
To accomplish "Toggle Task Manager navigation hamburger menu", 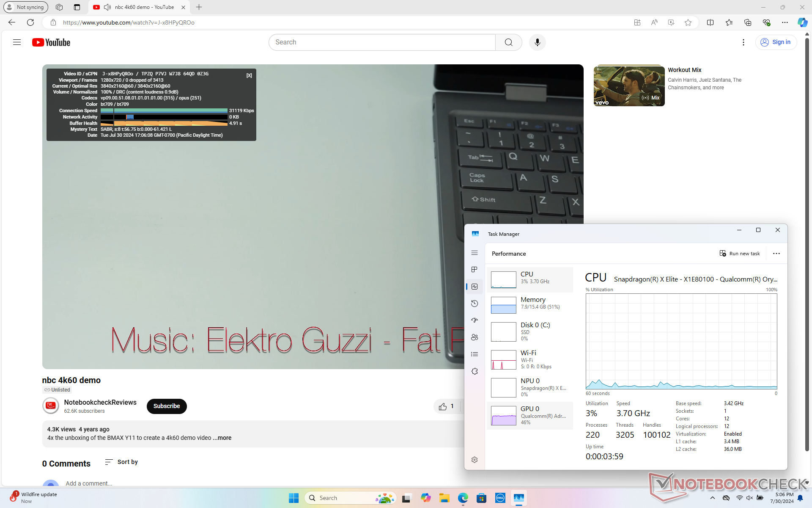I will click(x=475, y=253).
